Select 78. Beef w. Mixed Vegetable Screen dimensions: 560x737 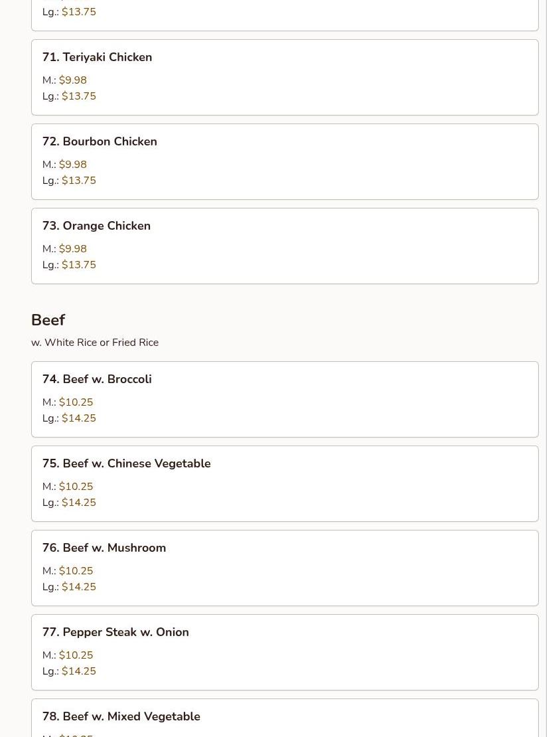tap(121, 716)
